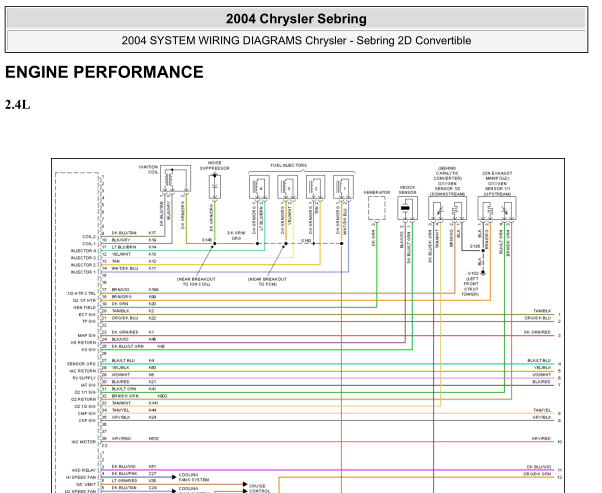Image resolution: width=602 pixels, height=493 pixels.
Task: Click the 'ASD RELAY' pin label
Action: 84,470
